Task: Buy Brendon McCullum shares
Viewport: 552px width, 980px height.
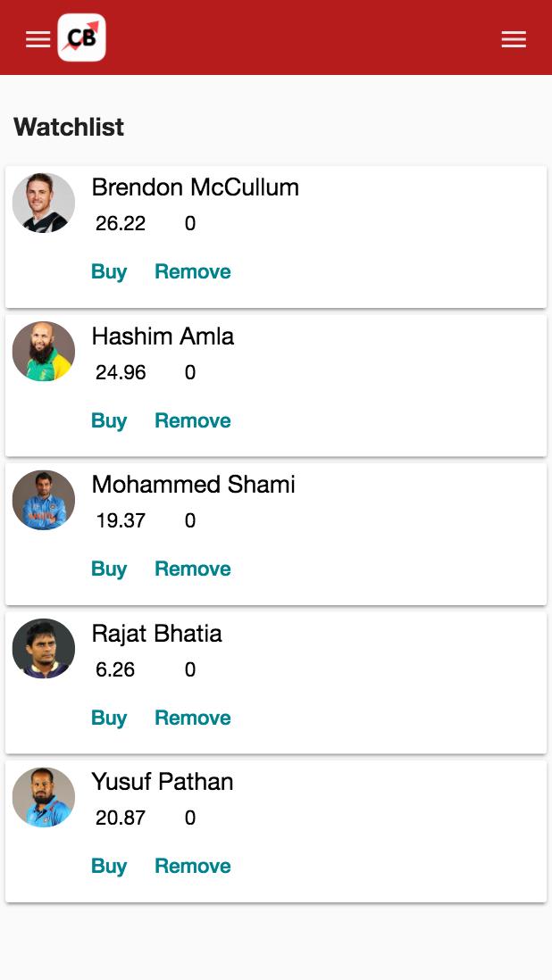Action: [x=109, y=272]
